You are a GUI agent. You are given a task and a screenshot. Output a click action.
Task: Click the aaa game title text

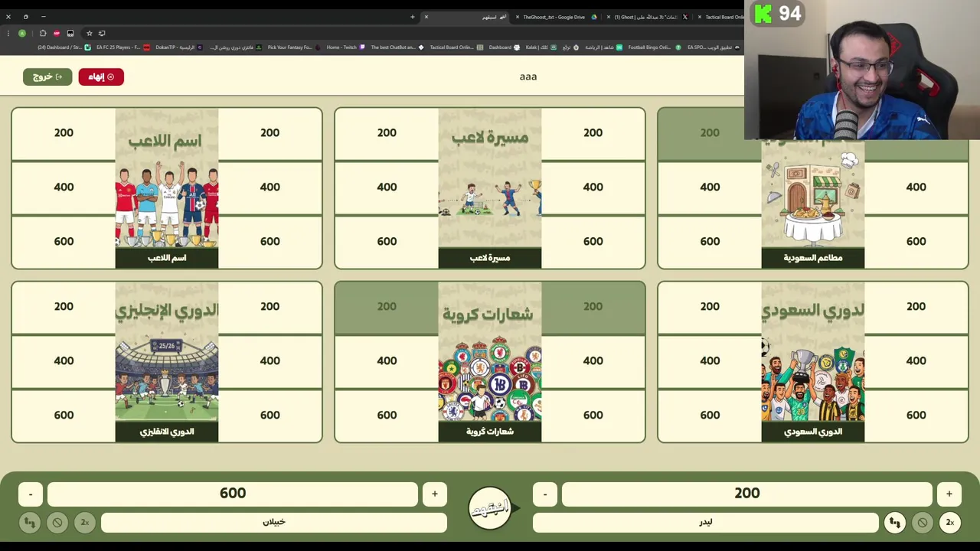[528, 77]
